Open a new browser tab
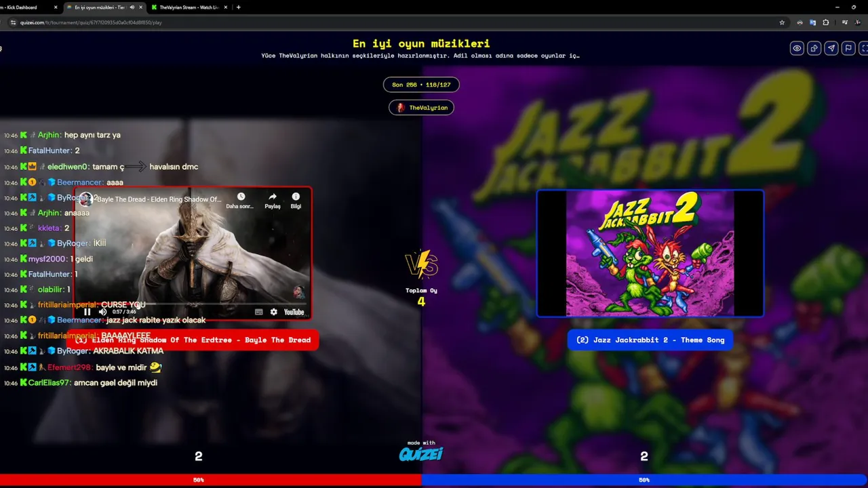Viewport: 868px width, 488px height. click(x=238, y=7)
